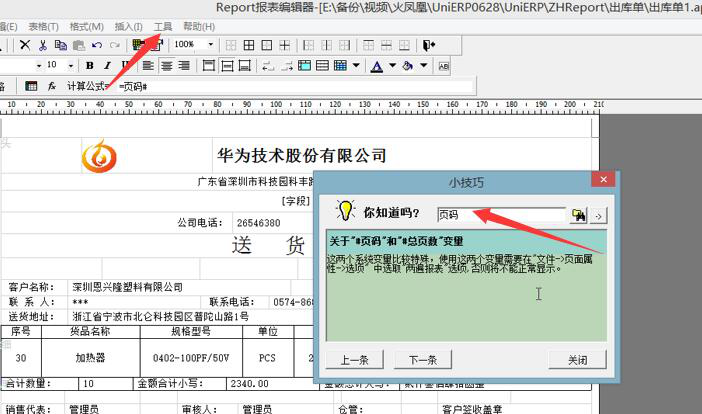Toggle bold formatting
702x414 pixels.
point(90,66)
